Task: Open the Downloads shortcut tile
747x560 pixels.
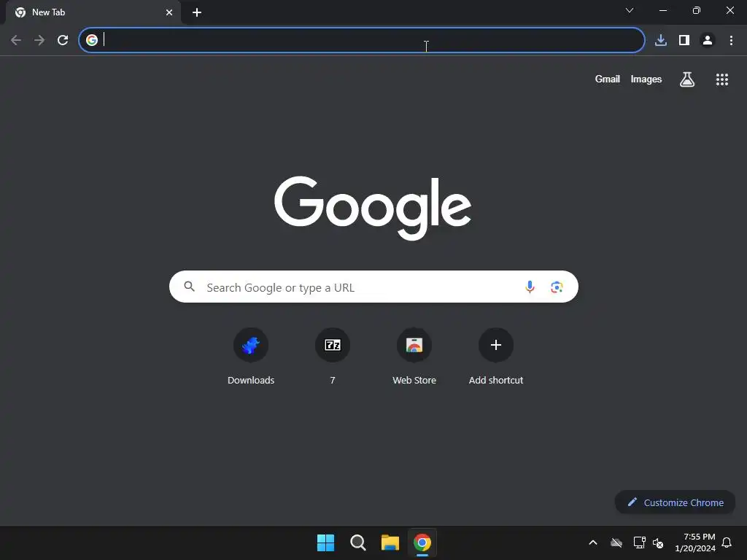Action: [x=251, y=357]
